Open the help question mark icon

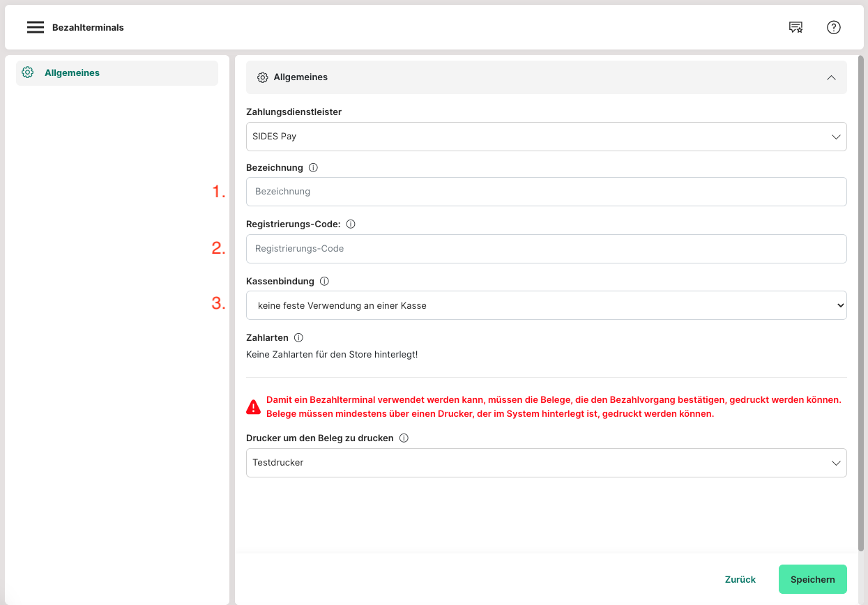coord(833,27)
